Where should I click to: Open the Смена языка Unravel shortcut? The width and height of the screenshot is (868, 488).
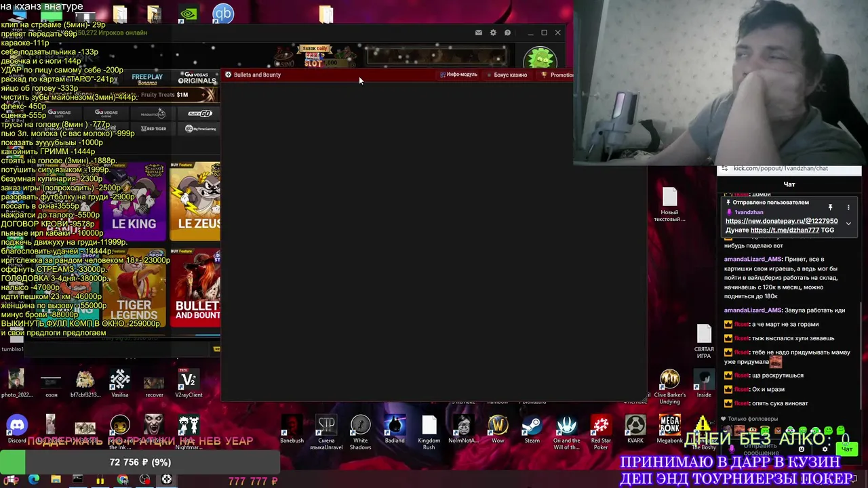pos(326,432)
